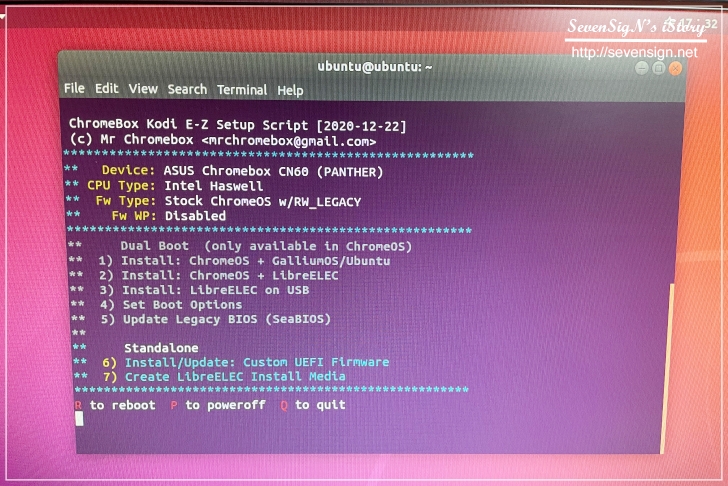Viewport: 728px width, 486px height.
Task: Select the script title 'ChromeBox Kodi E-Z Setup Script'
Action: [188, 124]
